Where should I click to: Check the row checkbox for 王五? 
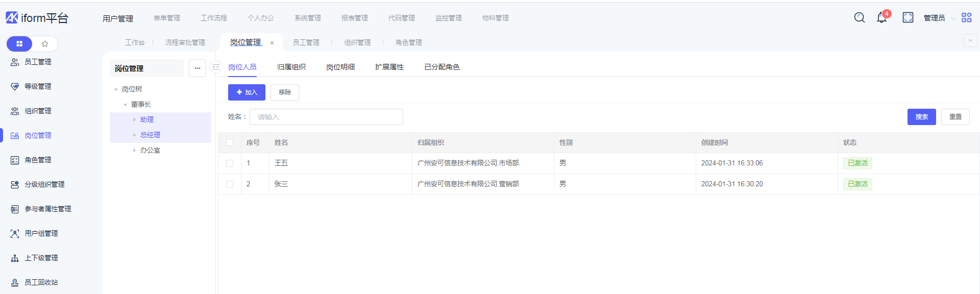pyautogui.click(x=230, y=163)
